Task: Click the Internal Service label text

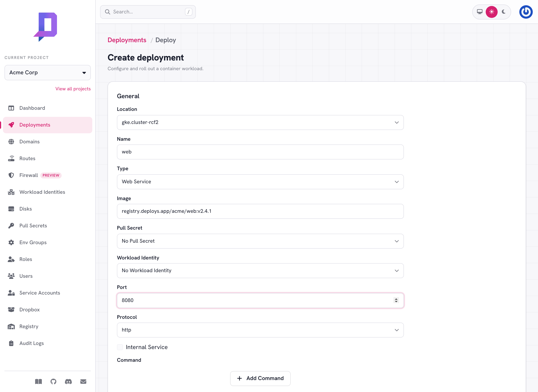Action: (x=147, y=347)
